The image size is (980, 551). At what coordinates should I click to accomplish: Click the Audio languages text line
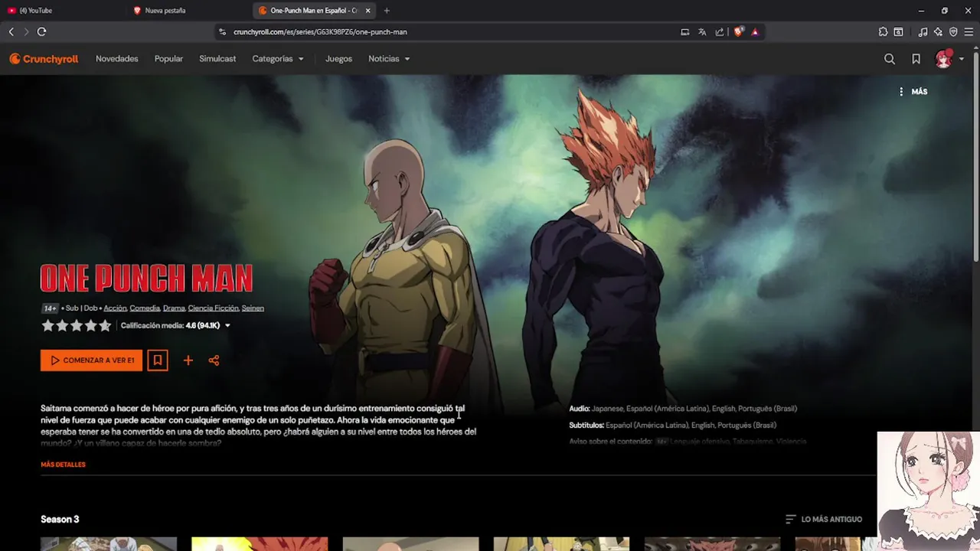click(x=683, y=409)
